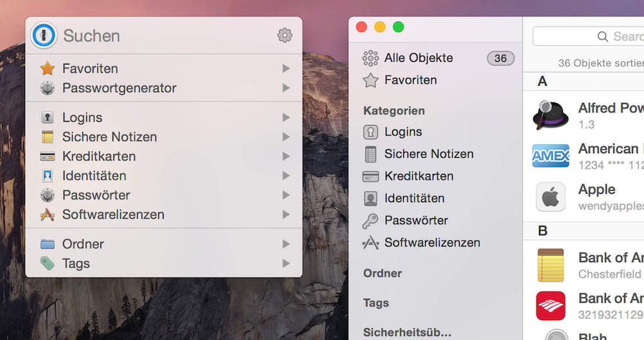
Task: Open Ordner entry in the popup menu
Action: [82, 244]
